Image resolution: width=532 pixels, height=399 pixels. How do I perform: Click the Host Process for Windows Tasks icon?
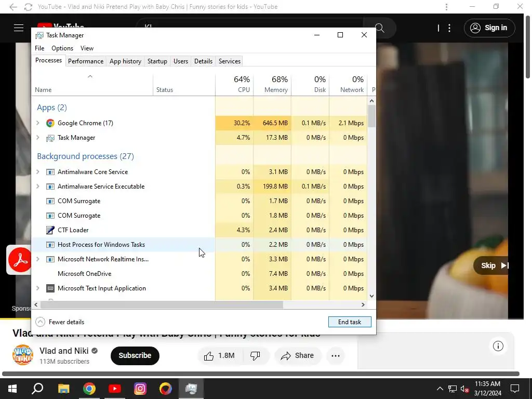[x=50, y=245]
